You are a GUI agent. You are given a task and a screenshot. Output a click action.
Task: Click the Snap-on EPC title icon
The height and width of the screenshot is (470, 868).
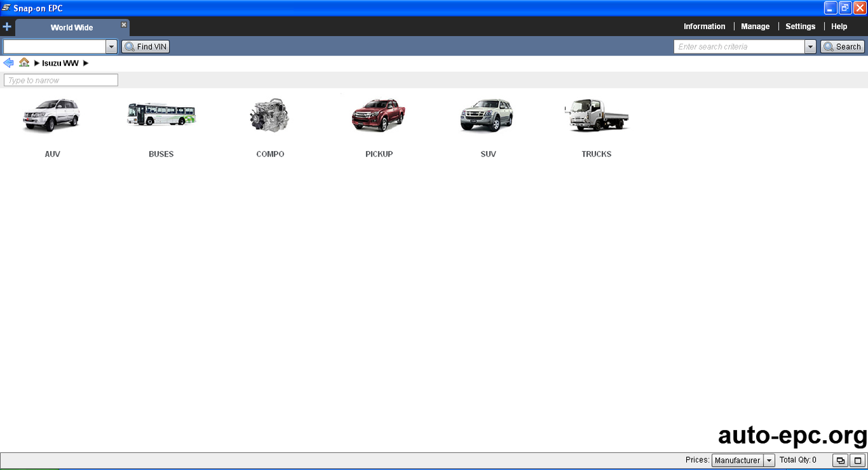point(6,8)
